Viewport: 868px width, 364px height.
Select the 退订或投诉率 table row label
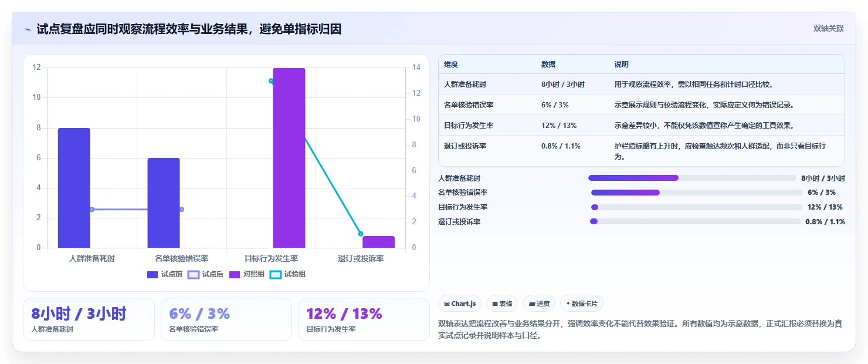(x=465, y=146)
